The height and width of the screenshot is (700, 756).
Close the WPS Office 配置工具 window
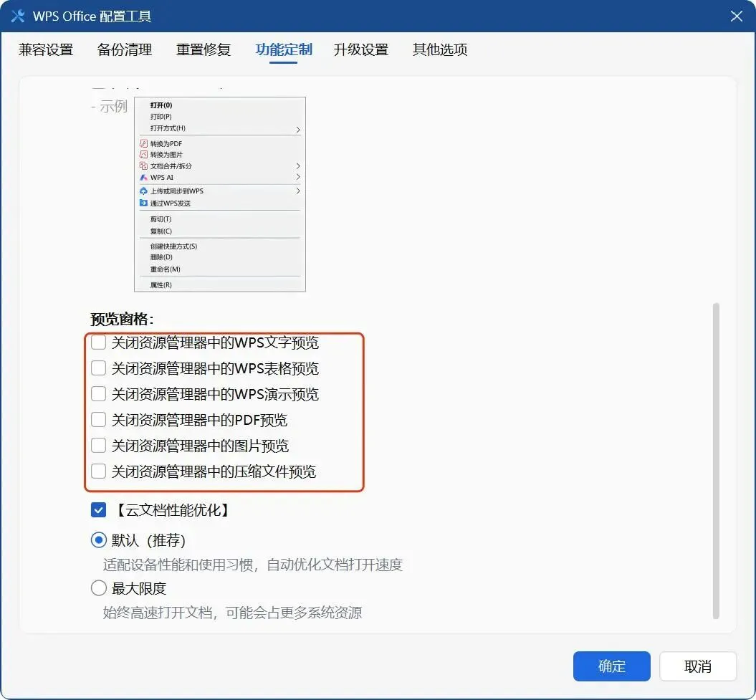coord(736,16)
